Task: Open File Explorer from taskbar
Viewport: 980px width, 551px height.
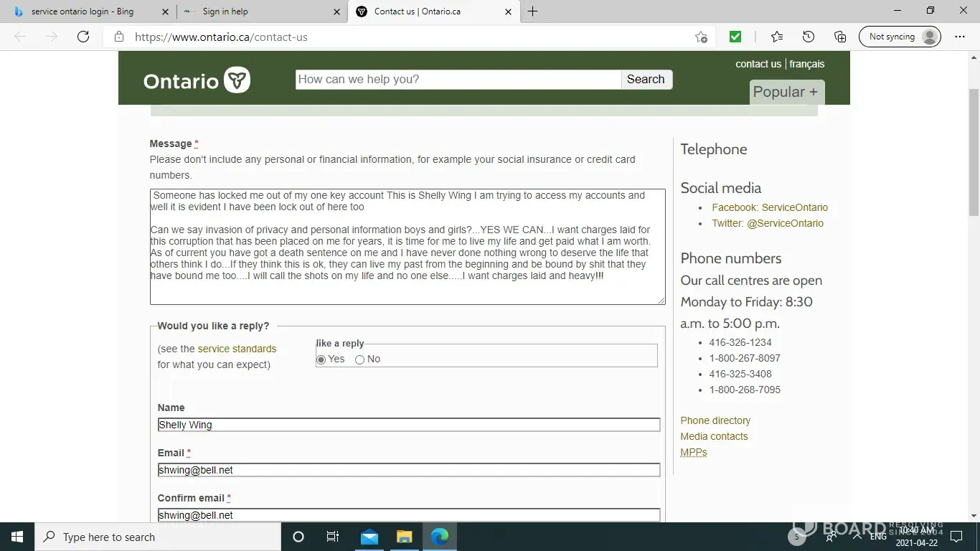Action: point(405,537)
